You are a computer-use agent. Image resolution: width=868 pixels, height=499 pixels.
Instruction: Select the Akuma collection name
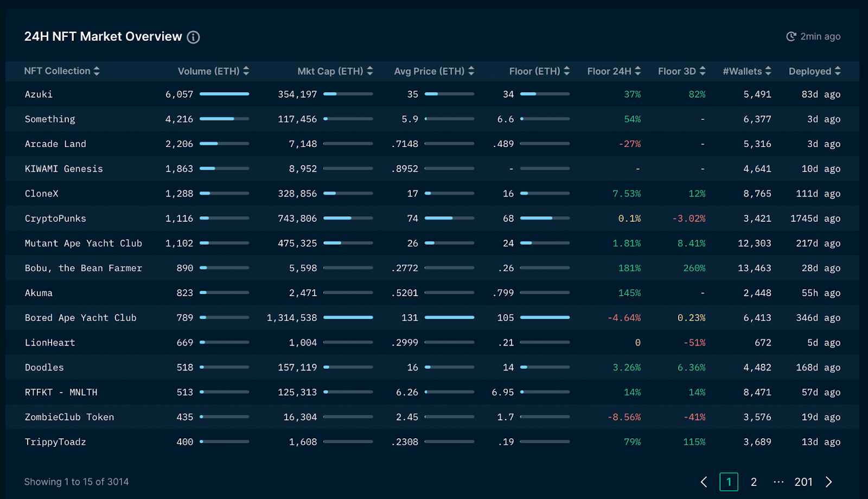39,293
